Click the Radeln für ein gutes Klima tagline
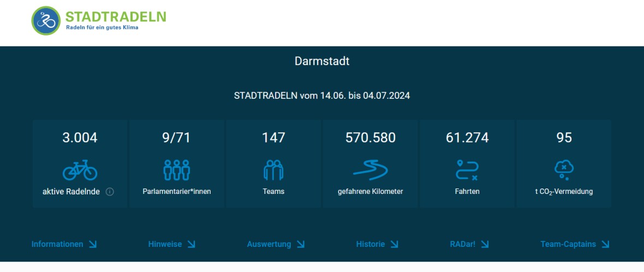Viewport: 644px width, 272px height. [x=102, y=27]
